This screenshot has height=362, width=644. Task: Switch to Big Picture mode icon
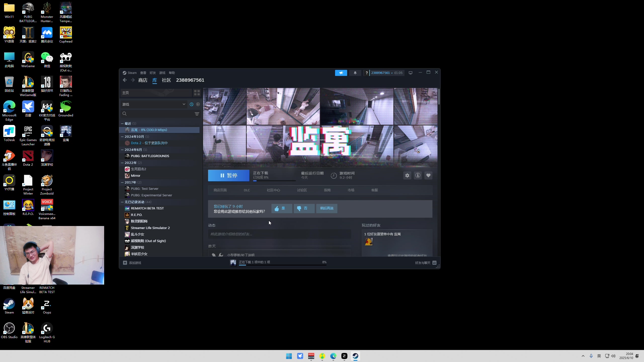(x=411, y=73)
